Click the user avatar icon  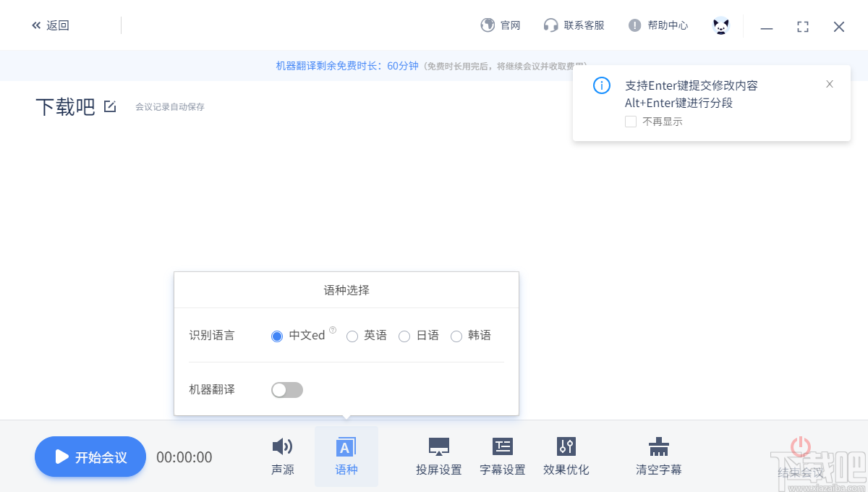point(721,26)
